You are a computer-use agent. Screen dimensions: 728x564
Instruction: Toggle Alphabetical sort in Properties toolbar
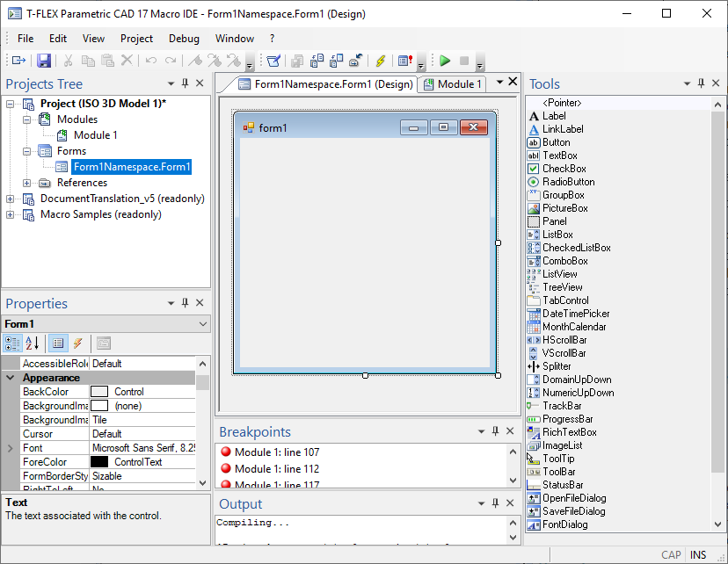point(32,343)
